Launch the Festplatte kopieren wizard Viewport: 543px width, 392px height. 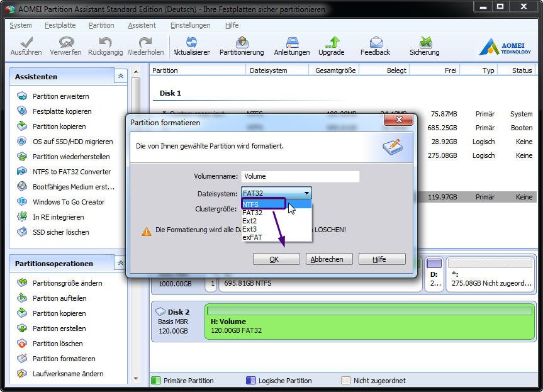pyautogui.click(x=62, y=111)
